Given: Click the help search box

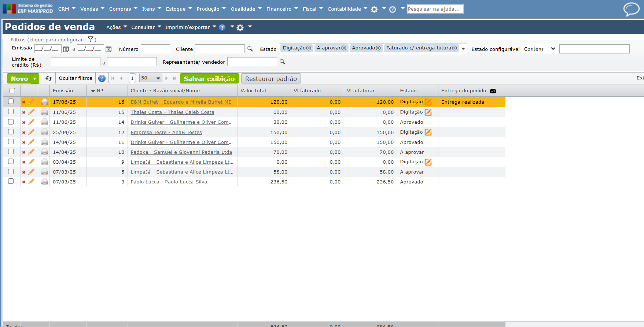Looking at the screenshot, I should coord(435,9).
